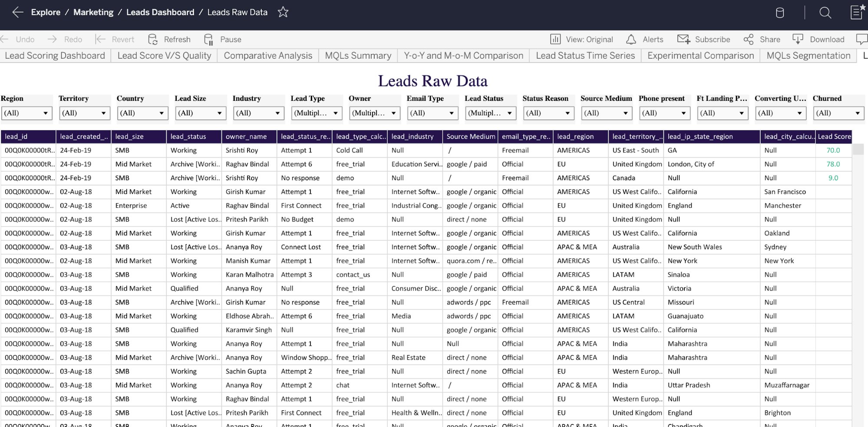Switch to Lead Scoring Dashboard tab

coord(55,56)
